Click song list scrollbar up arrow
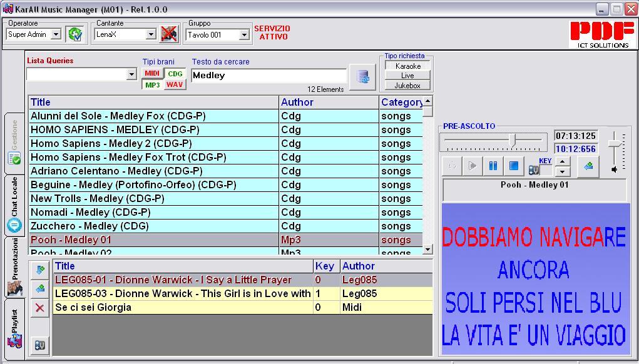 (427, 101)
